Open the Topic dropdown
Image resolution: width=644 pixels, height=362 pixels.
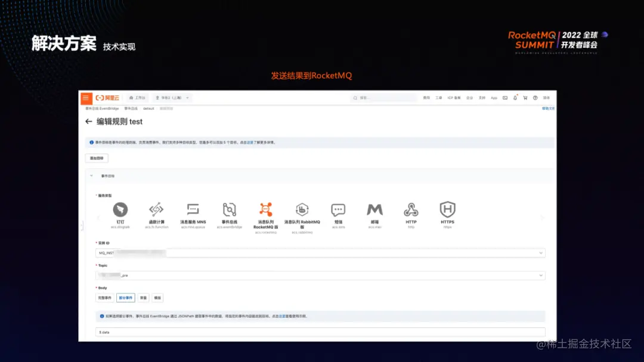(320, 276)
